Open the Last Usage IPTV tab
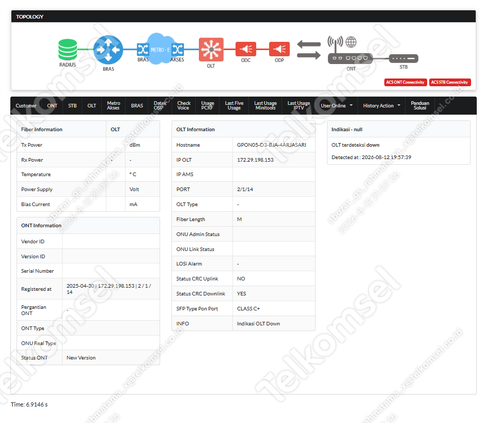This screenshot has height=423, width=500. [x=299, y=106]
